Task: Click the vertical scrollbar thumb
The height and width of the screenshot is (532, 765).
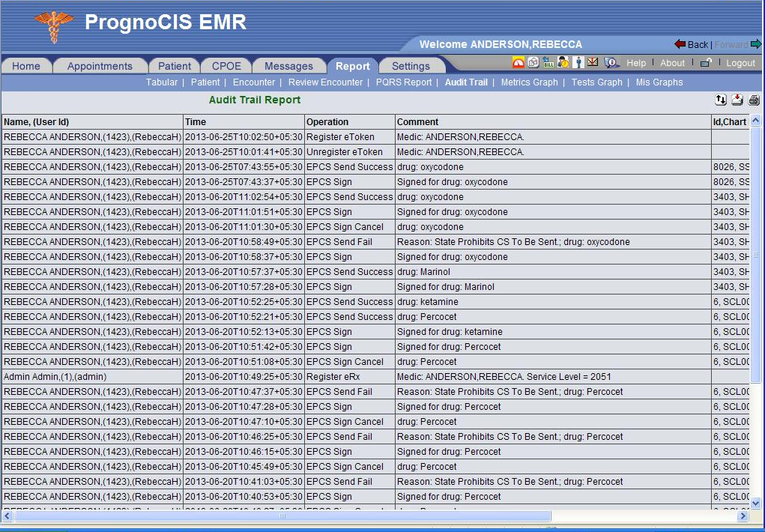Action: [755, 254]
